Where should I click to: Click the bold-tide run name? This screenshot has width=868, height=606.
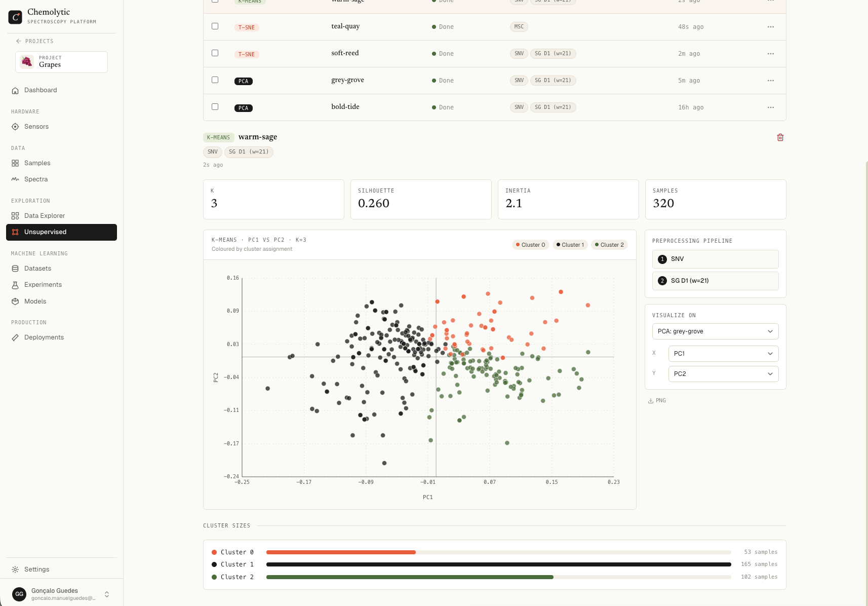point(345,107)
